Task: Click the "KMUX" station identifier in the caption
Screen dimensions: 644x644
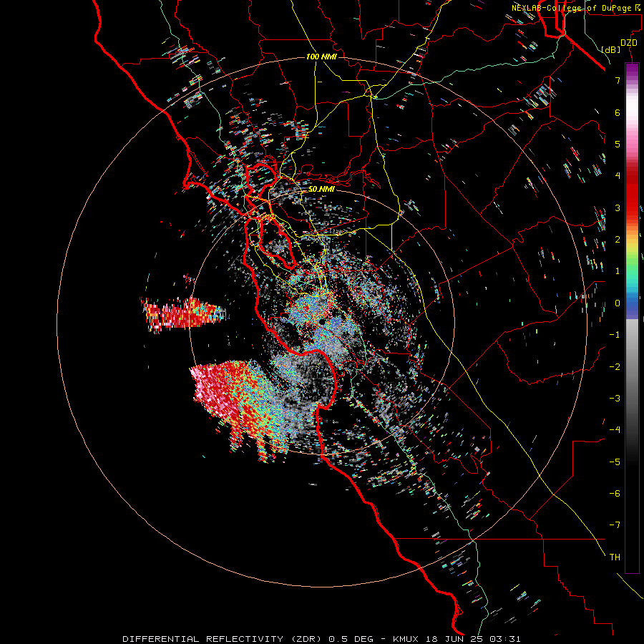Action: [406, 639]
